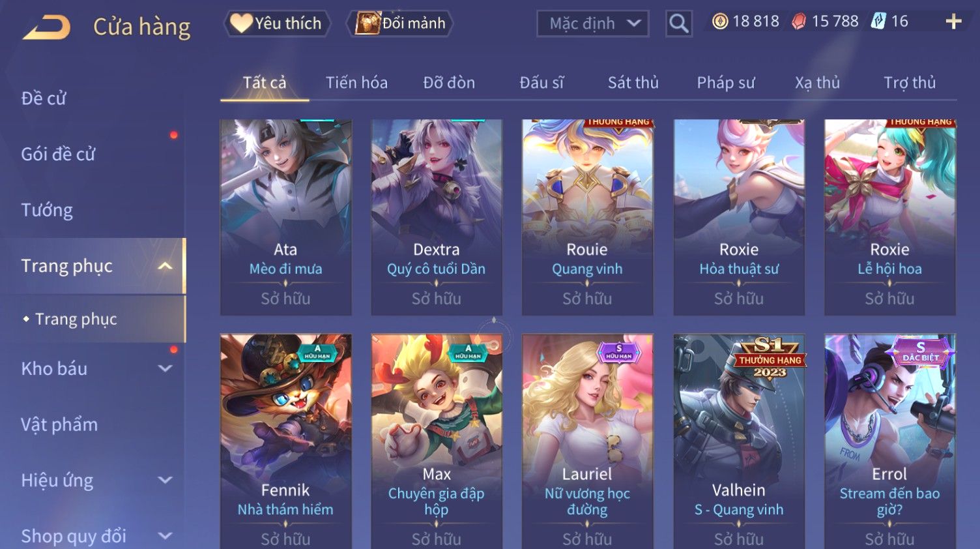Click the blue voucher currency icon
980x549 pixels.
coord(878,22)
